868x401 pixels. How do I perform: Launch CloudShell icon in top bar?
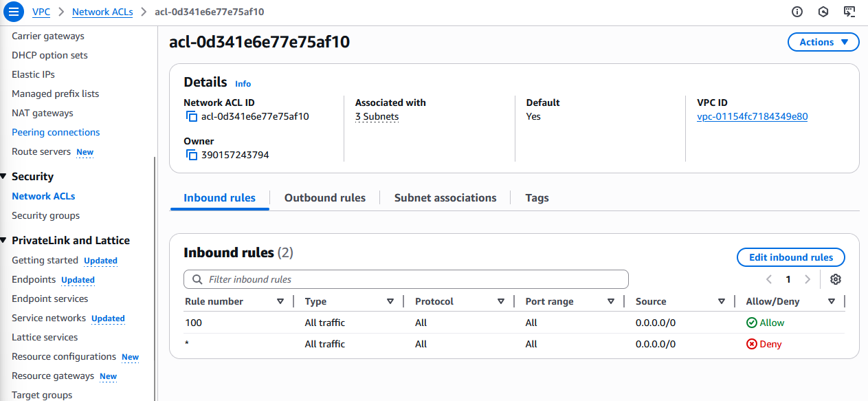point(849,12)
